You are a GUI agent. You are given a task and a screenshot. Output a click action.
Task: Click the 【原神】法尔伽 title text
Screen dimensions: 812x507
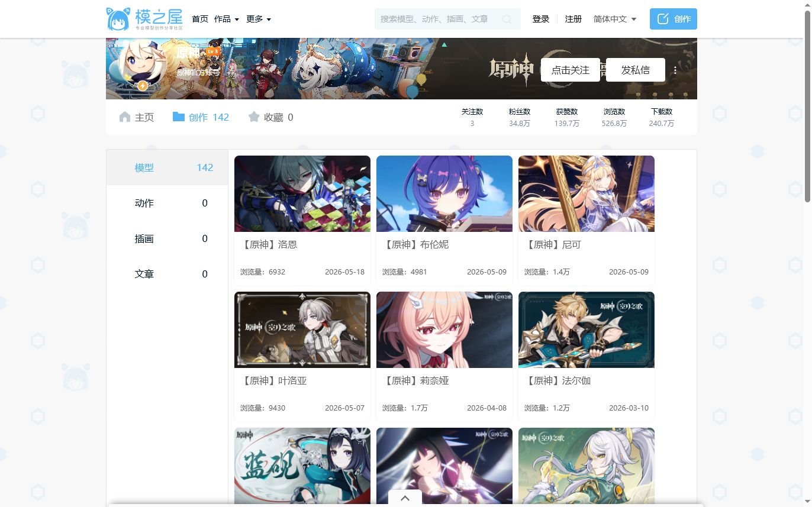pyautogui.click(x=558, y=380)
